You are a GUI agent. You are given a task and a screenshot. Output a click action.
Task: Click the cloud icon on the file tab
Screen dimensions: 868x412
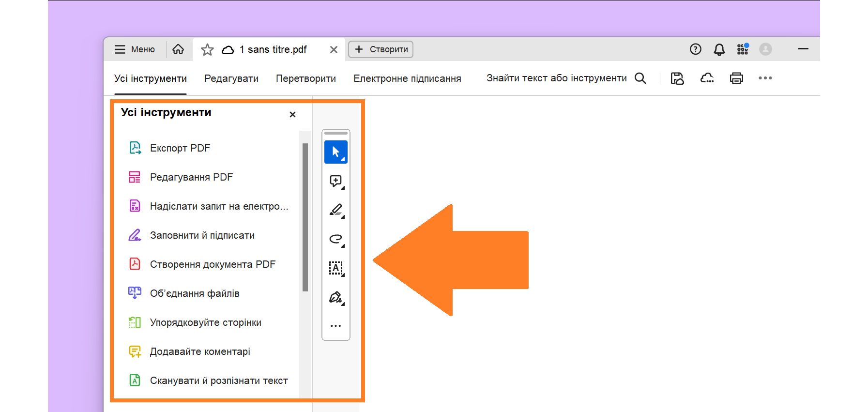tap(228, 50)
